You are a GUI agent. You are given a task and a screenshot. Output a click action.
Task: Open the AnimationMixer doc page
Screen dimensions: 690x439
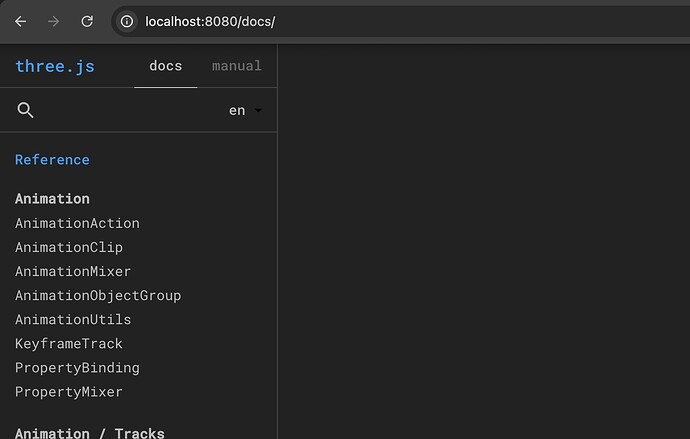[x=73, y=271]
